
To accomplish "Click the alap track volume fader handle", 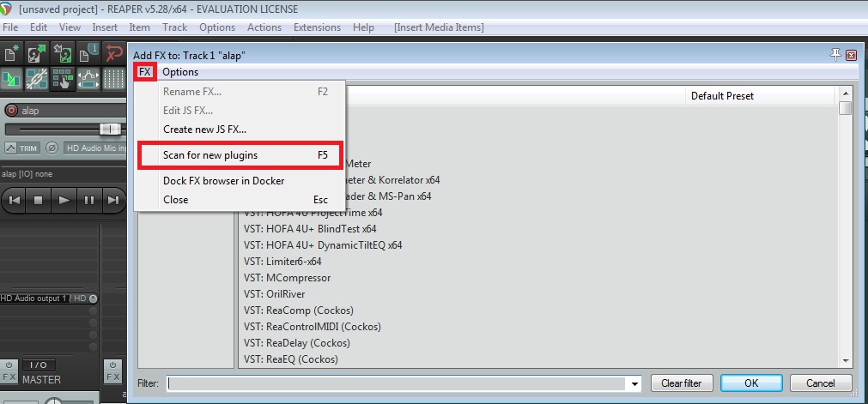I will (x=110, y=129).
